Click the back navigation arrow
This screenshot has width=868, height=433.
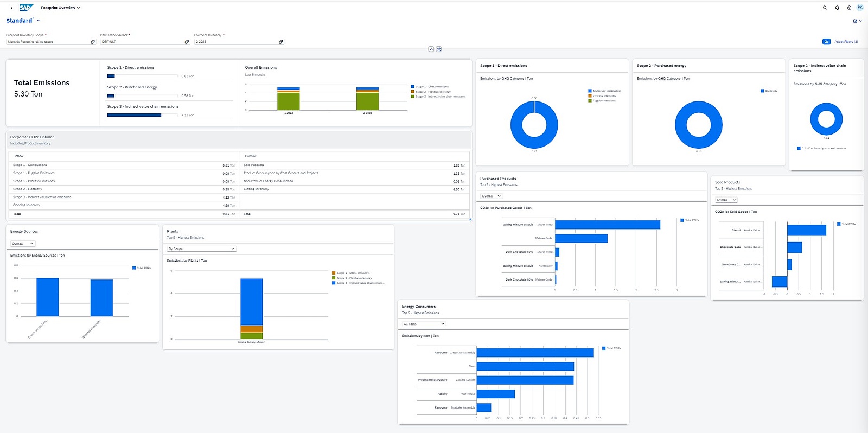point(11,8)
